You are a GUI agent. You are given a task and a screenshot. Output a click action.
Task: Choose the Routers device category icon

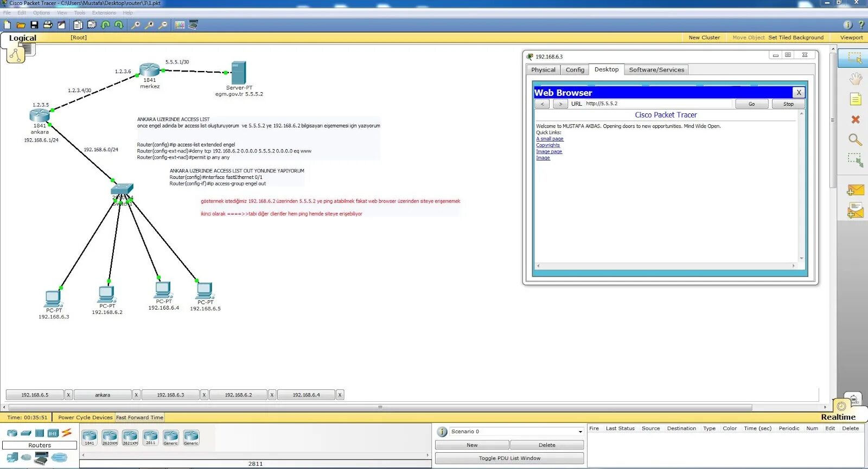[x=12, y=433]
